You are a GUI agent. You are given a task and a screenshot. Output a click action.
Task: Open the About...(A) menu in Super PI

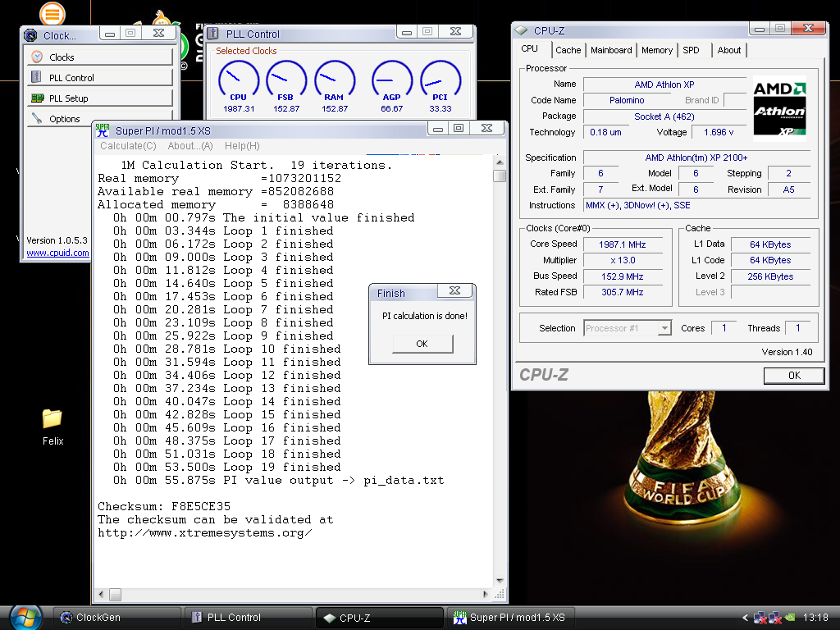[x=190, y=146]
